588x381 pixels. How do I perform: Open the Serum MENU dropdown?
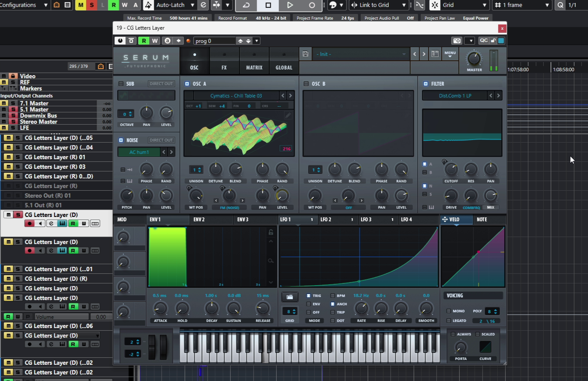[450, 54]
